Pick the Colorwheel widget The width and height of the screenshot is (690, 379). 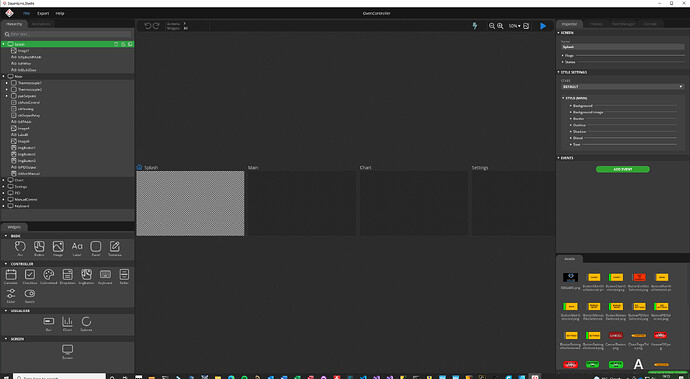point(48,274)
